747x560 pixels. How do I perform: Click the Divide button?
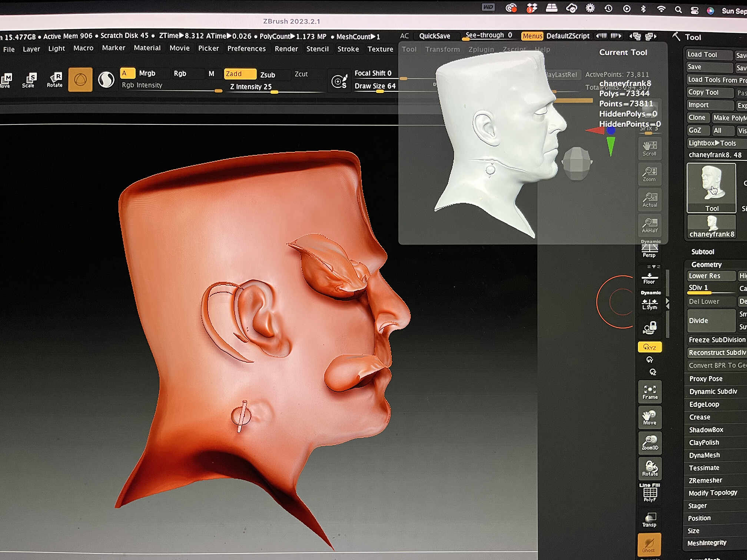(710, 320)
